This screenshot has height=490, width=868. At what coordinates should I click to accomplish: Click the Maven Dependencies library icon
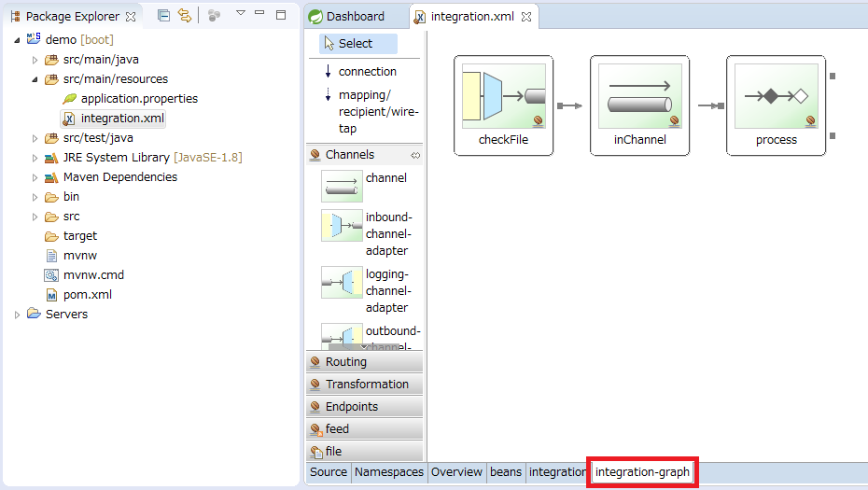51,177
